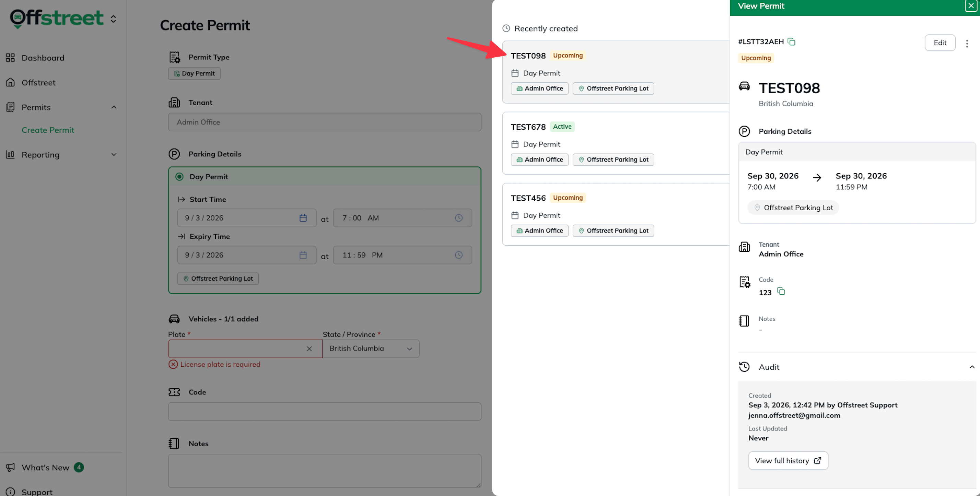Open the Offstreet organization switcher
This screenshot has width=980, height=496.
click(x=113, y=19)
